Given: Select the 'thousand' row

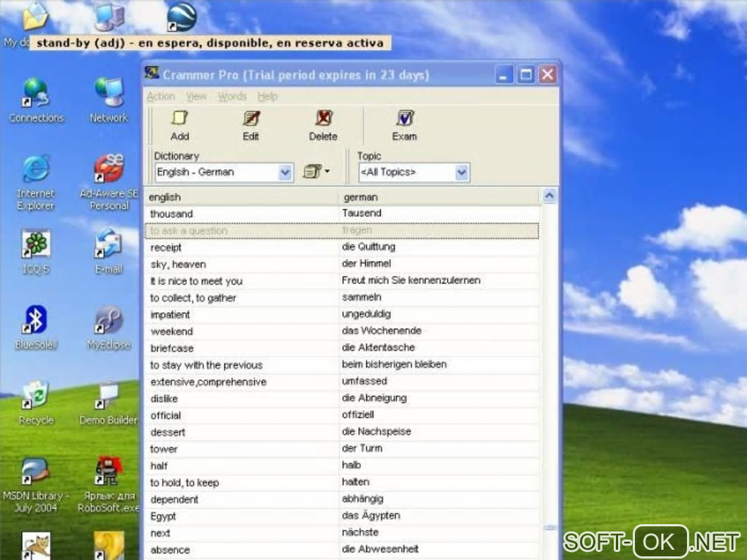Looking at the screenshot, I should (342, 213).
